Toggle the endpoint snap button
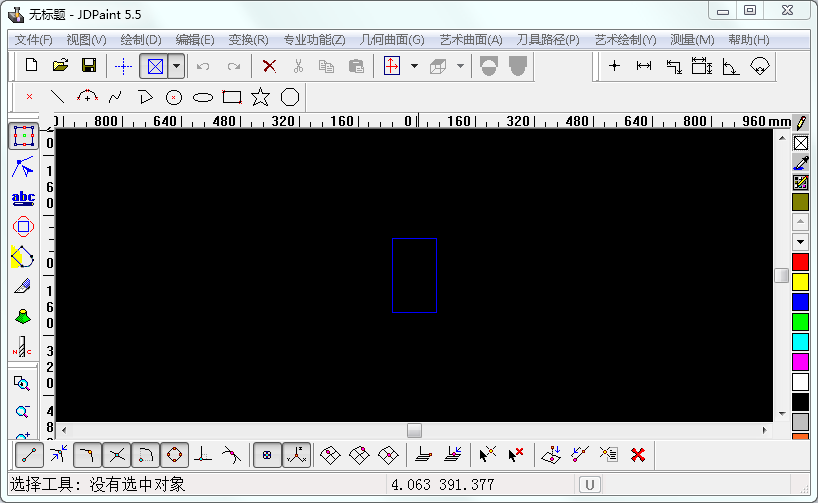Screen dimensions: 818x503 tap(30, 455)
